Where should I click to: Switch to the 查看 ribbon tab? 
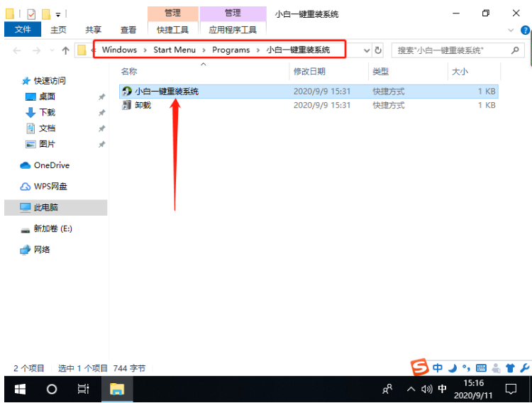tap(128, 30)
